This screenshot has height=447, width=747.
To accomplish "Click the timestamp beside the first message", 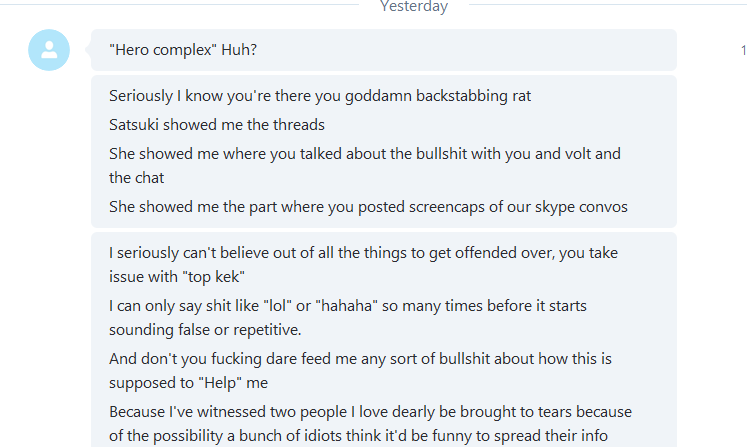I will tap(743, 50).
